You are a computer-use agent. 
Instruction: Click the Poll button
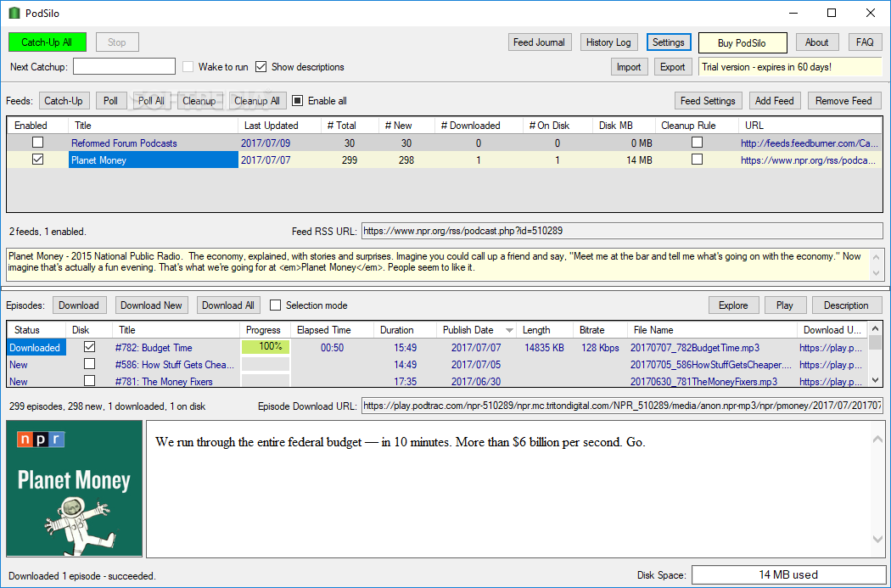(x=111, y=101)
